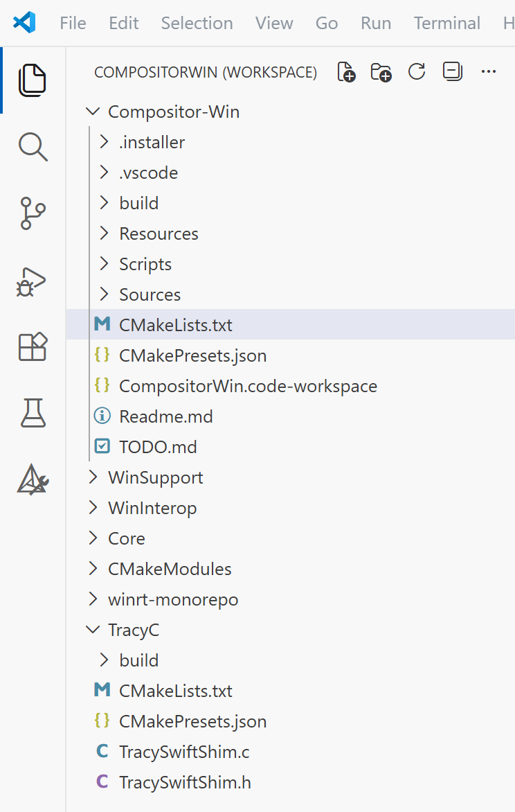Open Run and Debug view icon

click(33, 281)
